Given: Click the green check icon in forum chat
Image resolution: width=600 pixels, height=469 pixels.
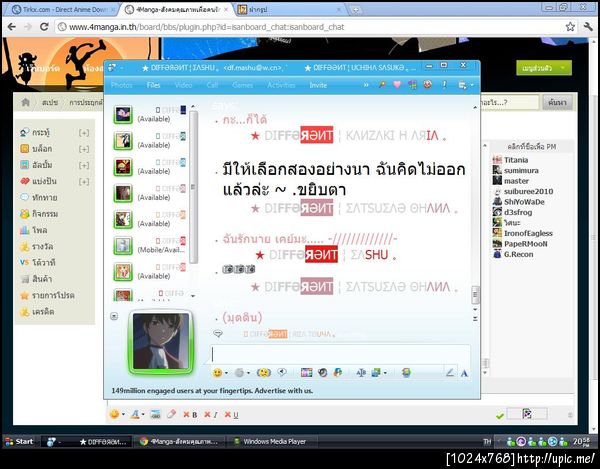Looking at the screenshot, I should 499,416.
